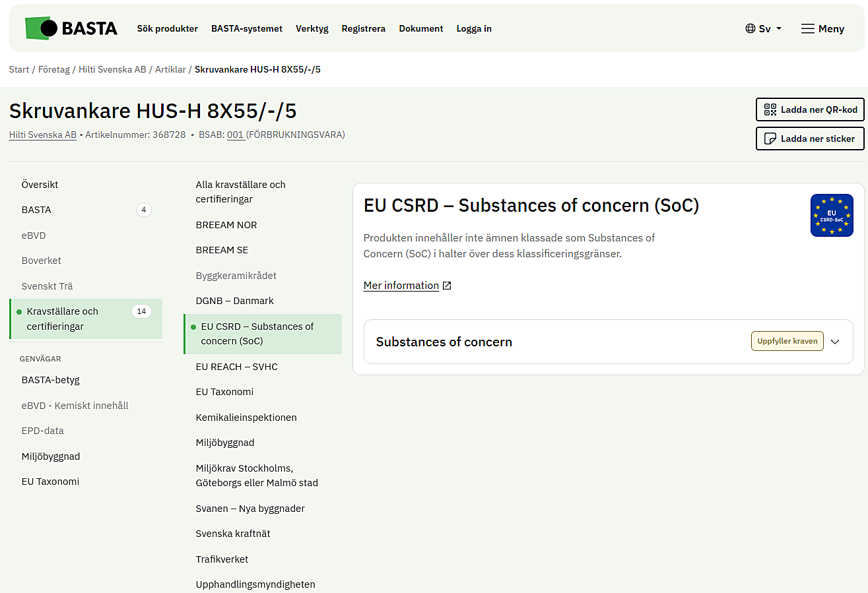868x593 pixels.
Task: Click the Substances of concern heading in the accordion
Action: [x=444, y=342]
